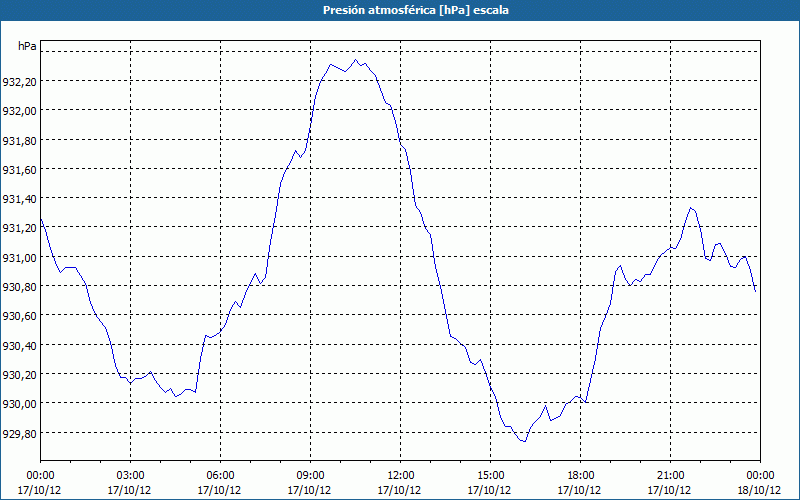Click the 18:00 time label
This screenshot has height=500, width=800.
[x=580, y=476]
